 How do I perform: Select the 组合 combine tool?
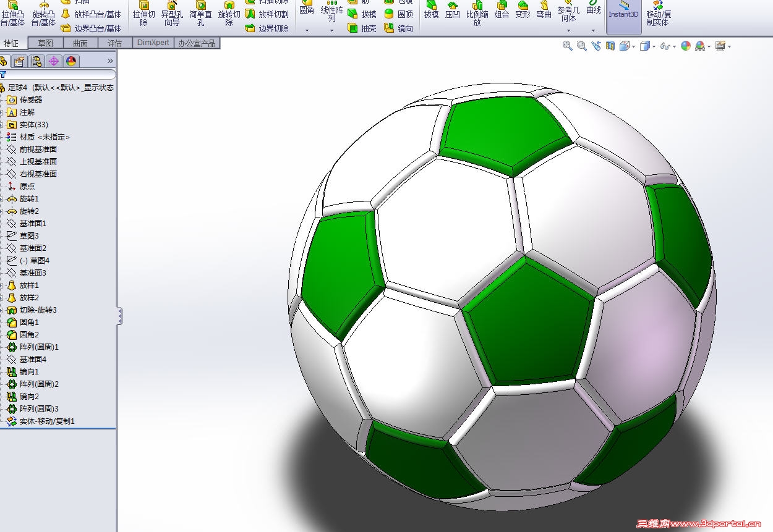502,10
